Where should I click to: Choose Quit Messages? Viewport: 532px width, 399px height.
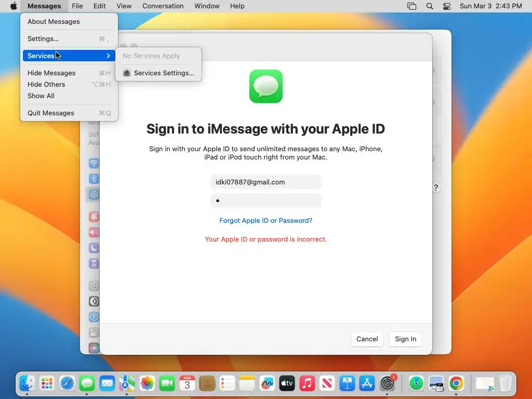[69, 113]
